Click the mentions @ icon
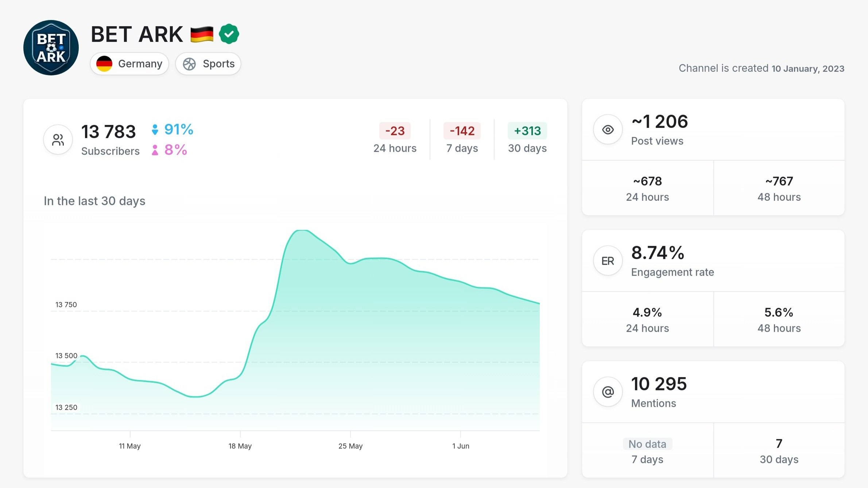 [608, 392]
